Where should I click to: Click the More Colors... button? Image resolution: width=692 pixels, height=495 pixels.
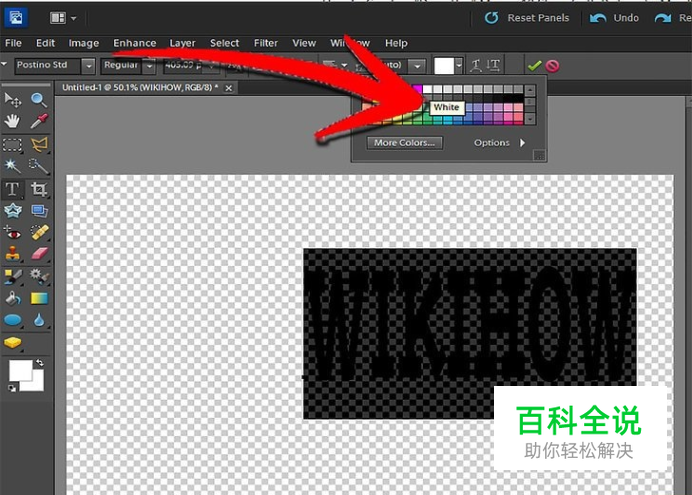point(404,142)
